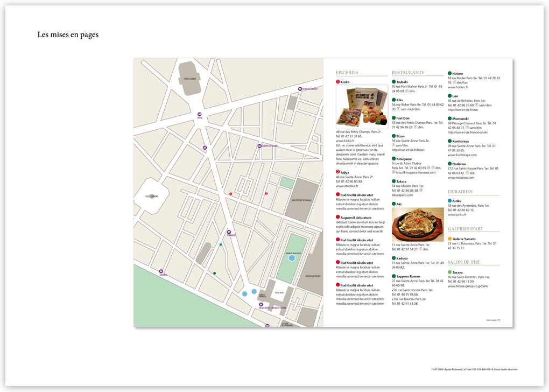The width and height of the screenshot is (549, 392).
Task: Click the light green bullet next to Toraya
Action: pos(449,272)
